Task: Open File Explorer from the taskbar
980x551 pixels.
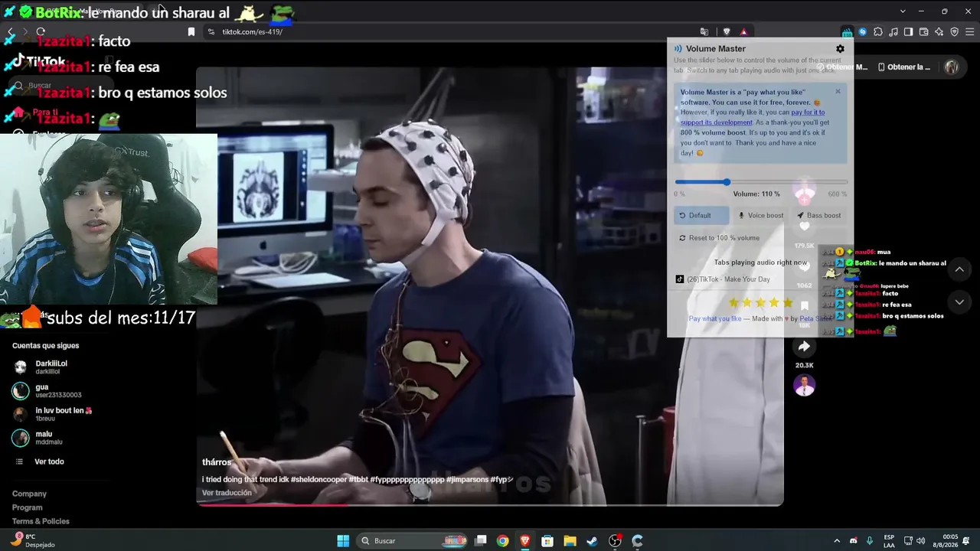Action: pyautogui.click(x=570, y=541)
